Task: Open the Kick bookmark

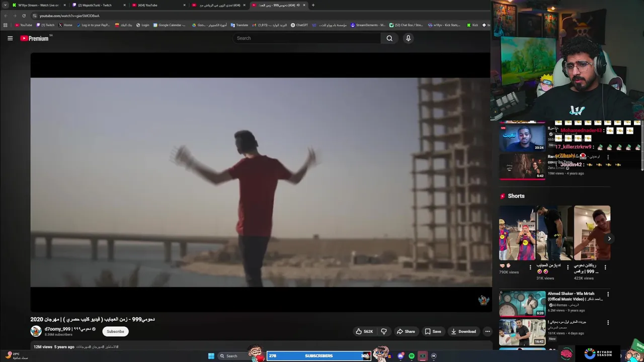Action: pyautogui.click(x=472, y=25)
